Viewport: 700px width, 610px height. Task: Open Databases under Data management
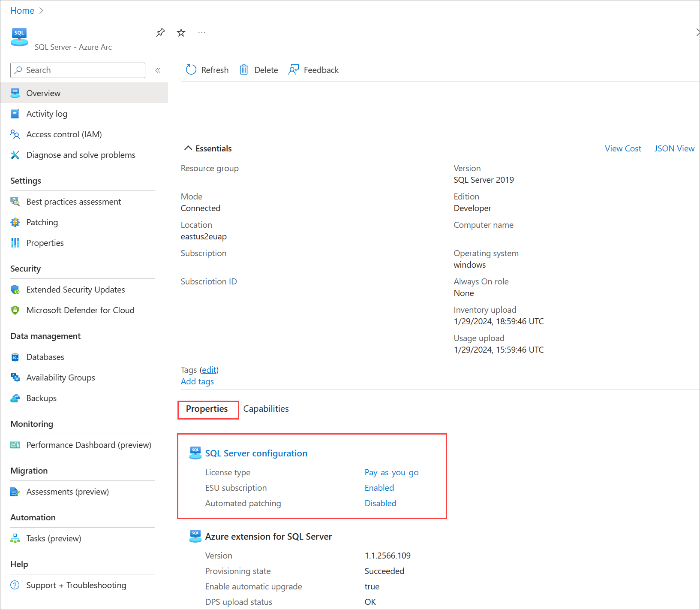(45, 357)
